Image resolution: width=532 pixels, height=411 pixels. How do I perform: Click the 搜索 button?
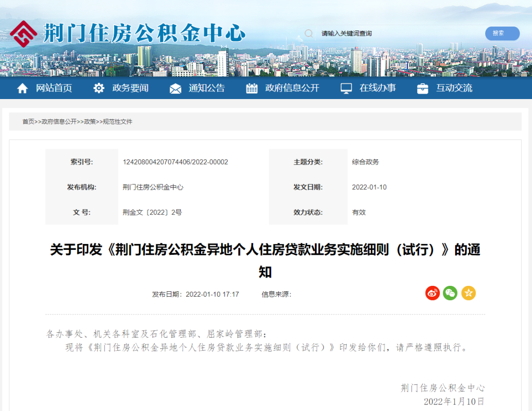pyautogui.click(x=502, y=33)
